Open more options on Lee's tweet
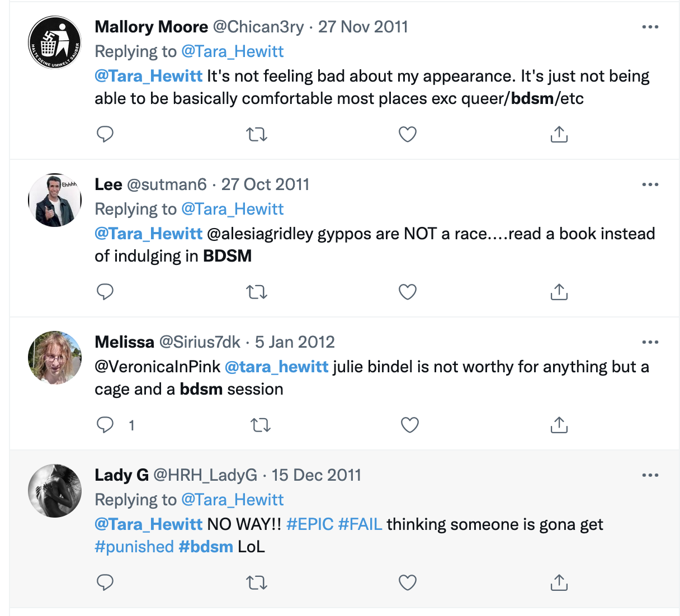The image size is (680, 616). click(x=650, y=184)
